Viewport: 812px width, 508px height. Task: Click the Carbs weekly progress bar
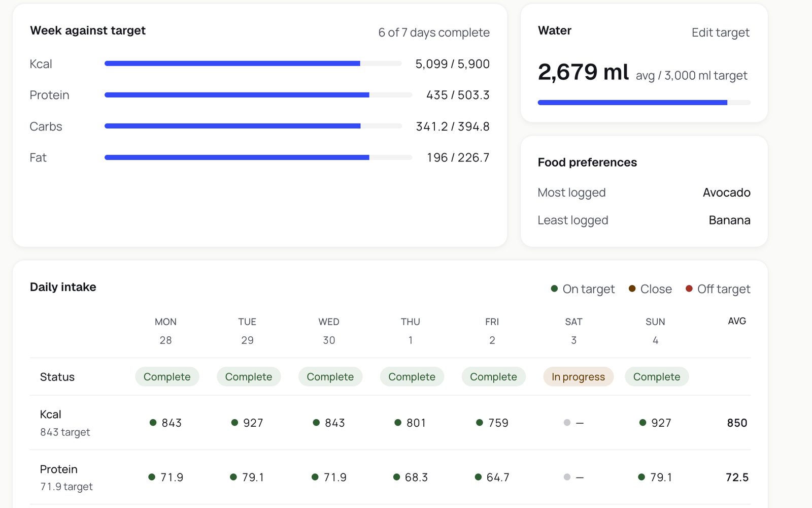pyautogui.click(x=253, y=126)
